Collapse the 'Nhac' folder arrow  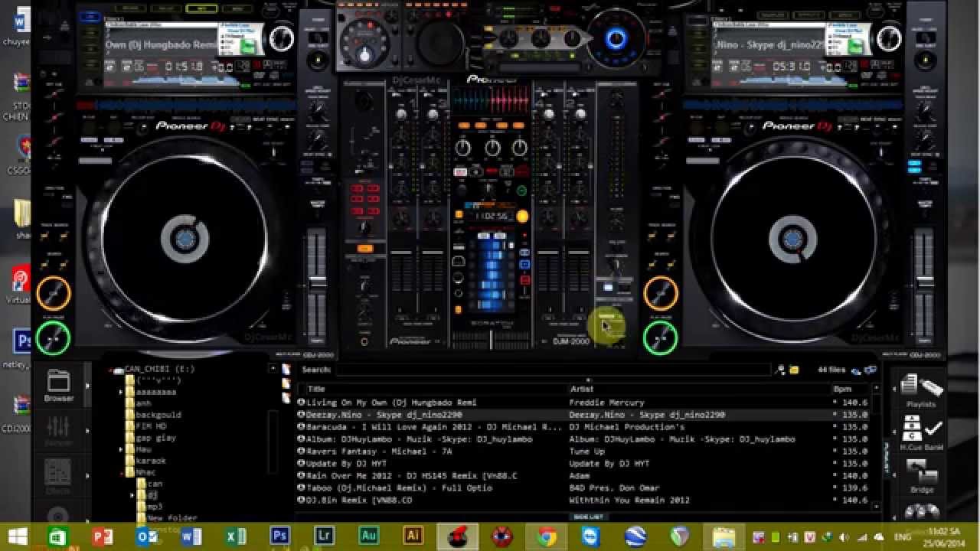pyautogui.click(x=122, y=472)
